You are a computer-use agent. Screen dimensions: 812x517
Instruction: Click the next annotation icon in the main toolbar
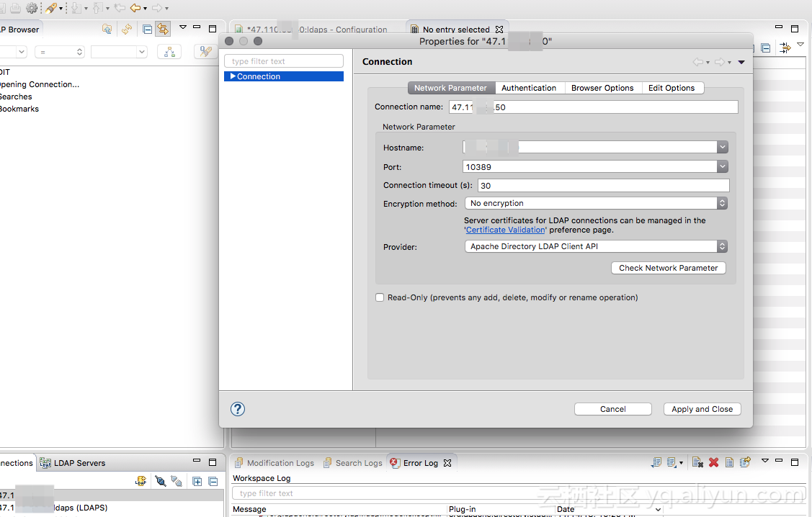pos(76,8)
